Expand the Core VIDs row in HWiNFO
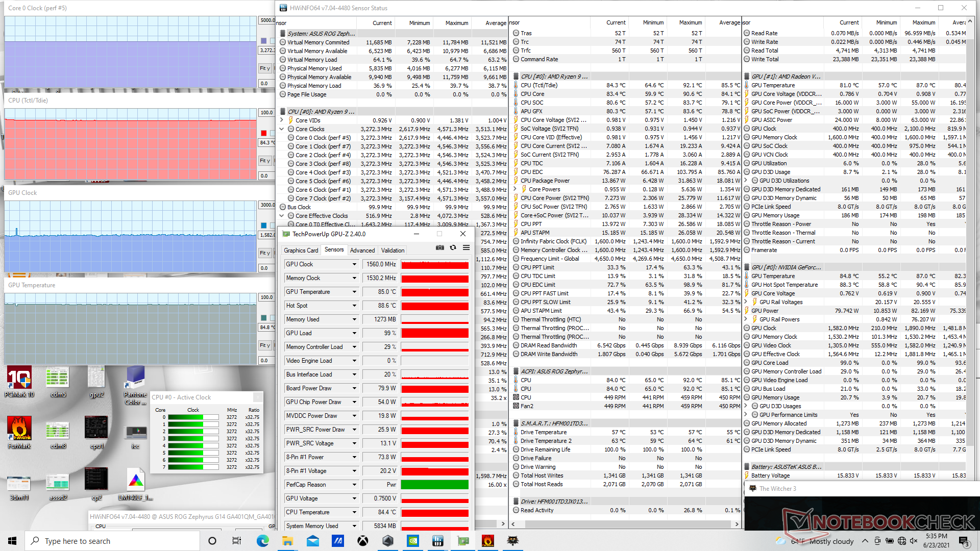 [x=282, y=120]
